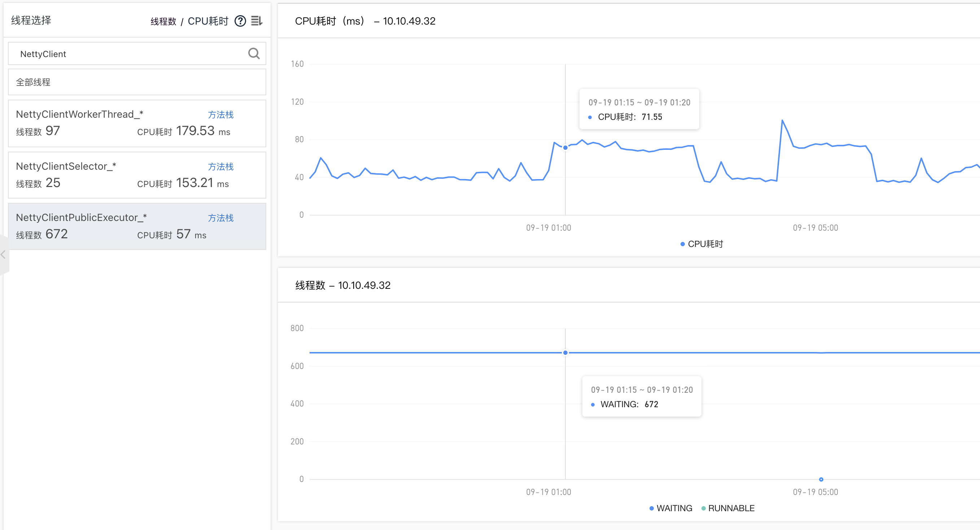Click the thread count point near 05:00

click(x=821, y=479)
